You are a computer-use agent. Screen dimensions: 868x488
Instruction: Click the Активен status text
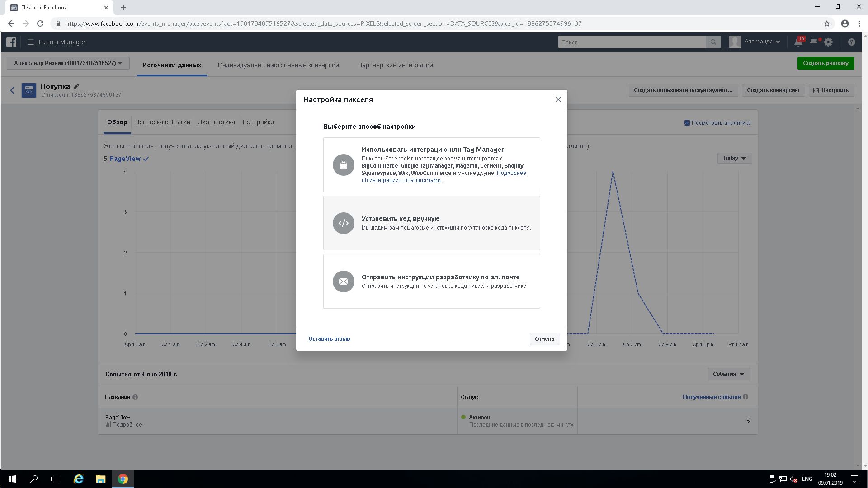[x=480, y=418]
